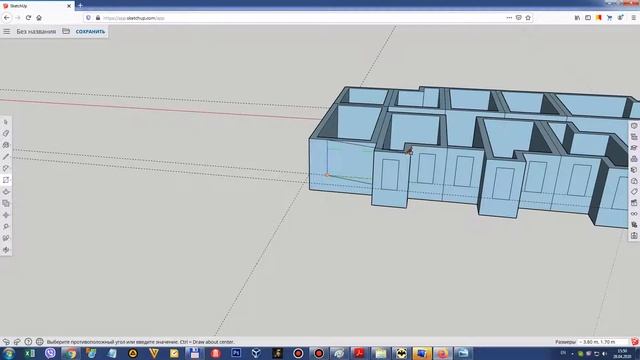Viewport: 640px width, 360px height.
Task: Open the Entity Info panel
Action: point(634,126)
